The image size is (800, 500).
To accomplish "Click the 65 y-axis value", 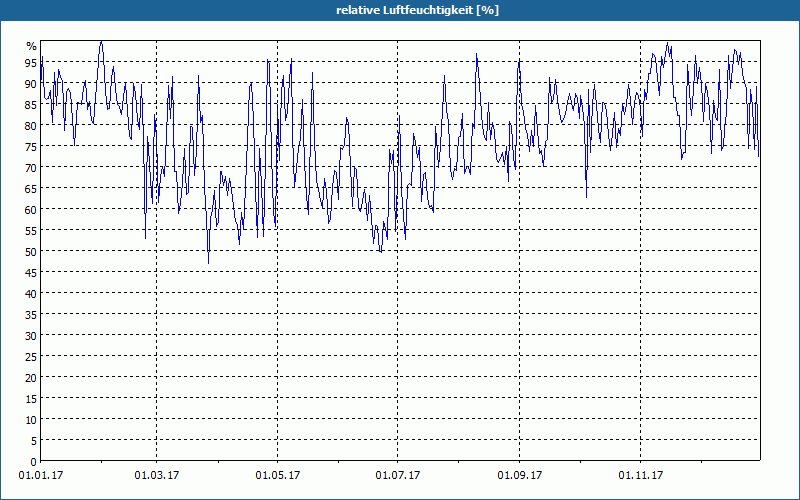I will tap(31, 189).
